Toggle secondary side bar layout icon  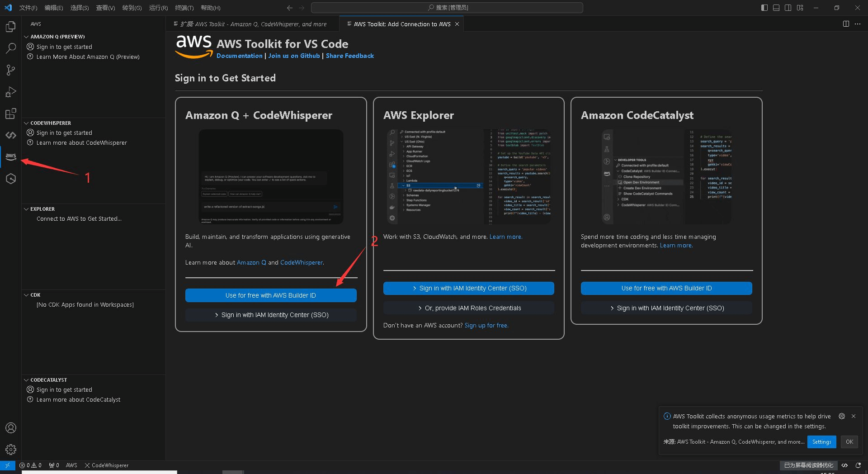coord(788,8)
